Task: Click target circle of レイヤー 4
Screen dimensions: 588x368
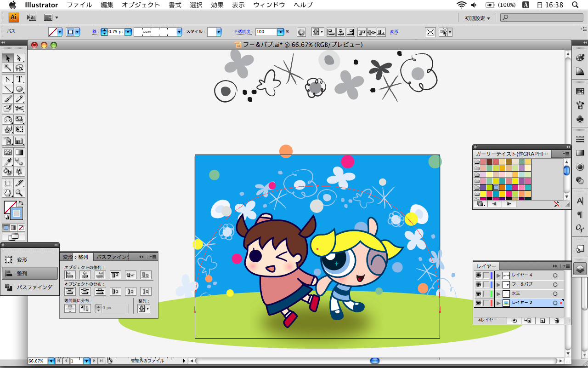Action: (555, 275)
